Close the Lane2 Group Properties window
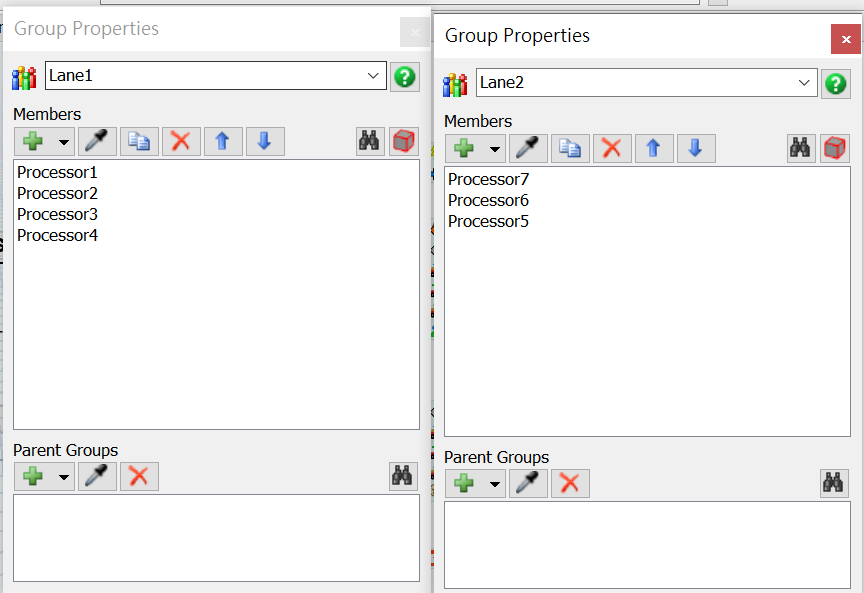Image resolution: width=864 pixels, height=593 pixels. [845, 38]
